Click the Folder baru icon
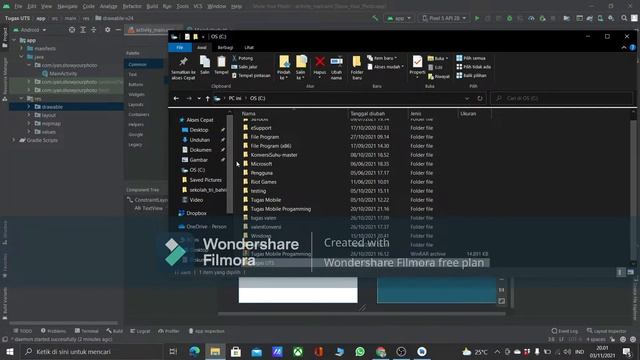Viewport: 640px width, 360px height. (357, 62)
